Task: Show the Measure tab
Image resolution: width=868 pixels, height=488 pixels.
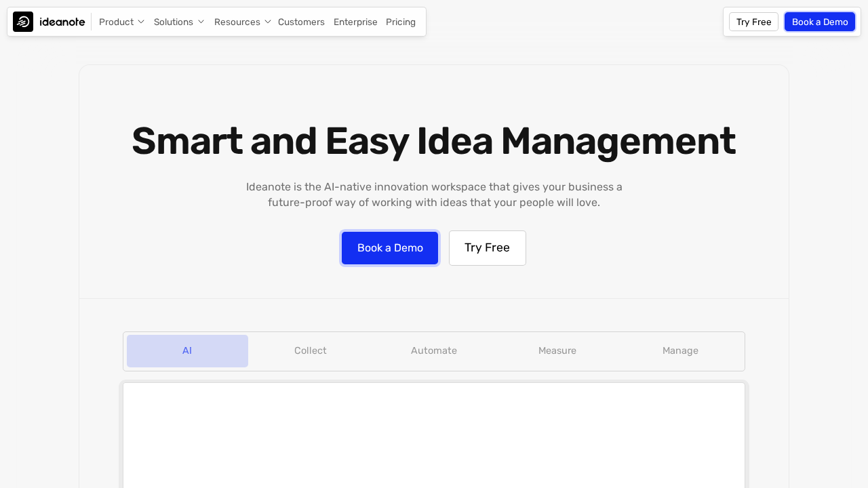Action: click(557, 351)
